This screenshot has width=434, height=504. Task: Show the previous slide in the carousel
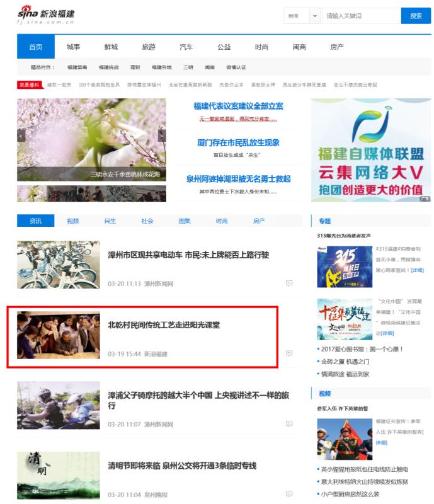21,136
